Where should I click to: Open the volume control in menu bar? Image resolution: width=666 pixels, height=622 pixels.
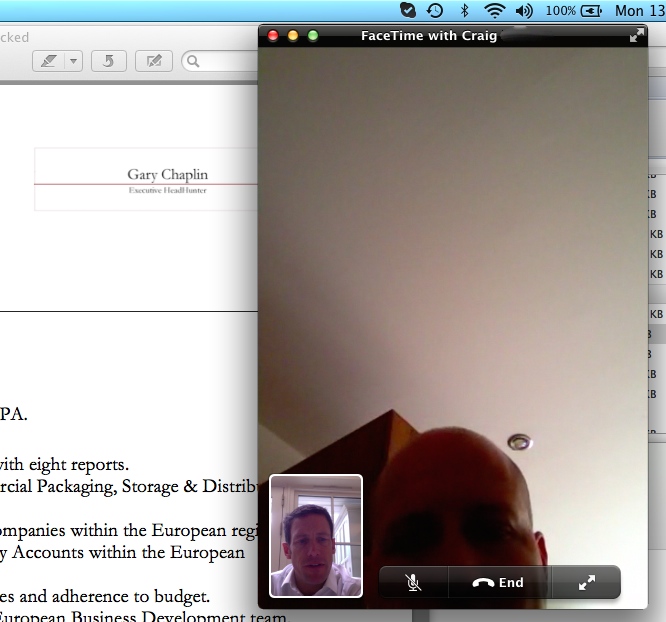[x=524, y=11]
